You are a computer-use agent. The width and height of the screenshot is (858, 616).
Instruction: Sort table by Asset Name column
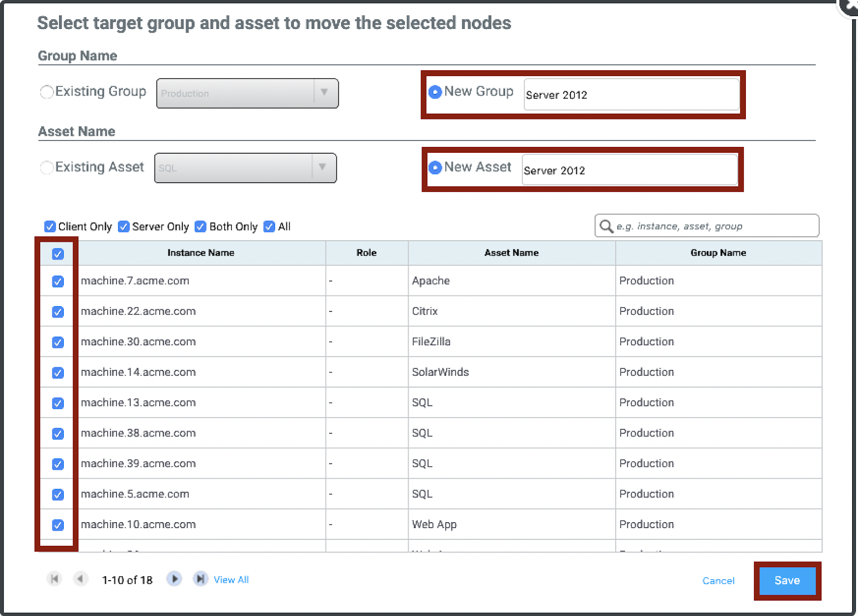click(511, 253)
